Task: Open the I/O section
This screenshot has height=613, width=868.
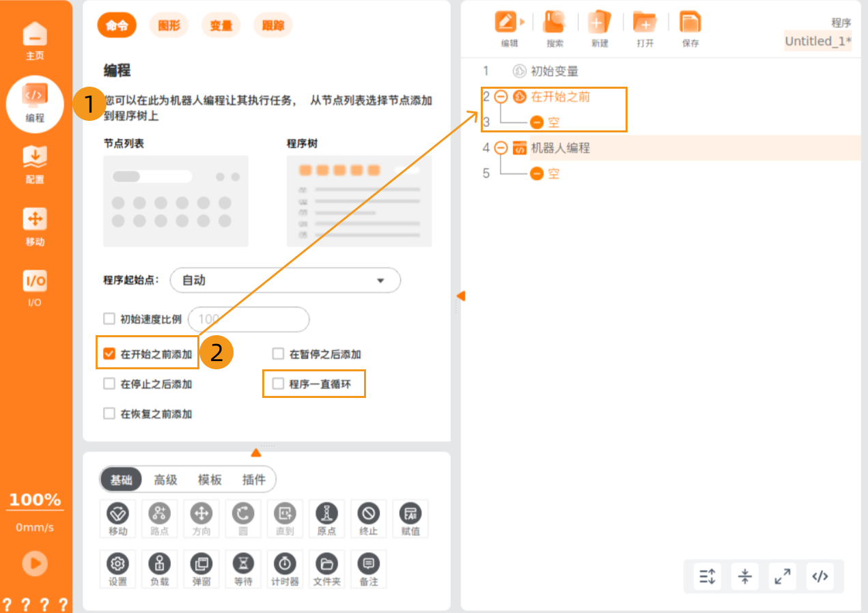Action: tap(35, 289)
